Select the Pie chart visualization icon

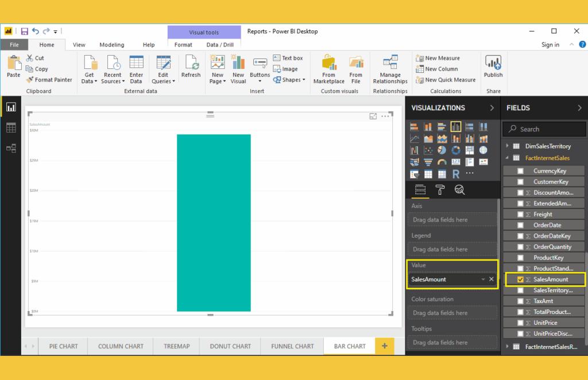tap(442, 150)
